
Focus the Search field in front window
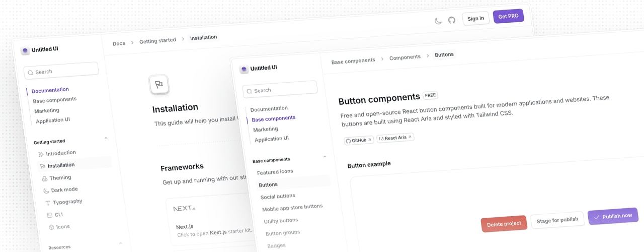280,89
